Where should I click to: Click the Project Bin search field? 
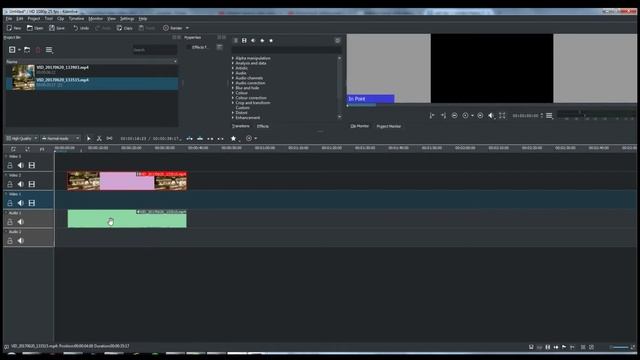154,50
